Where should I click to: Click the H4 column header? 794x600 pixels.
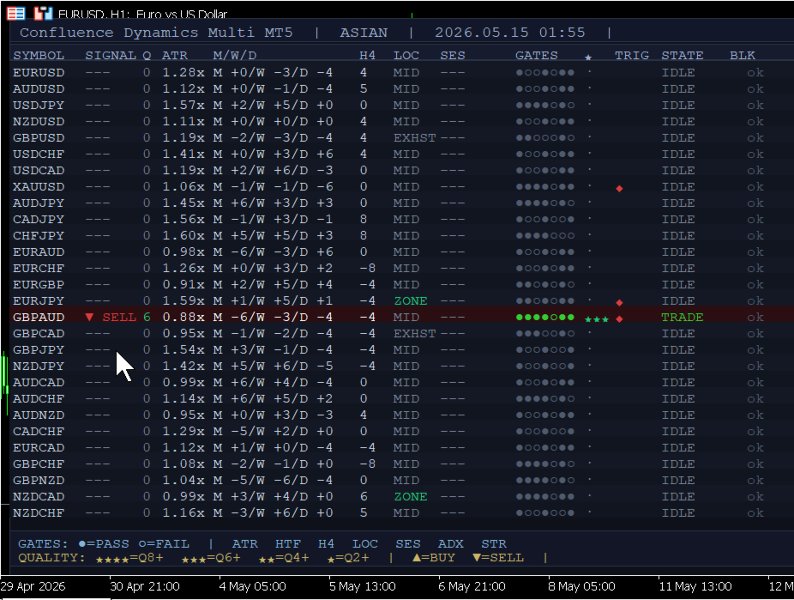coord(367,55)
